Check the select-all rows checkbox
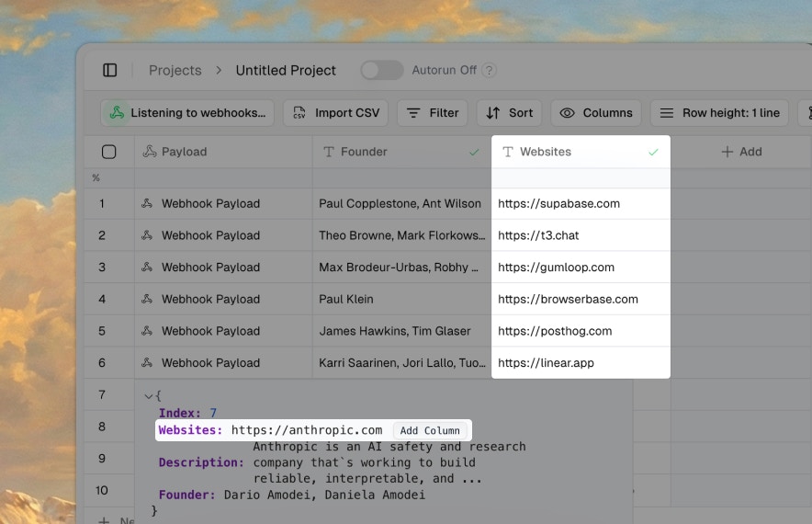 coord(108,152)
